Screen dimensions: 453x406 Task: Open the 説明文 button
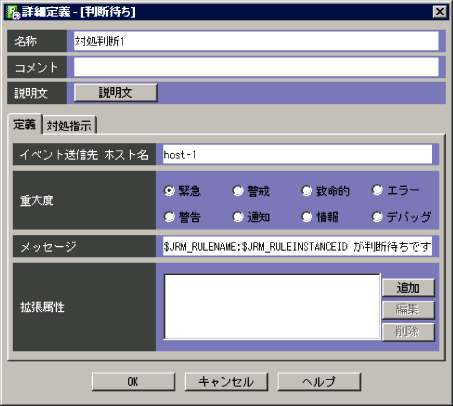pyautogui.click(x=116, y=93)
